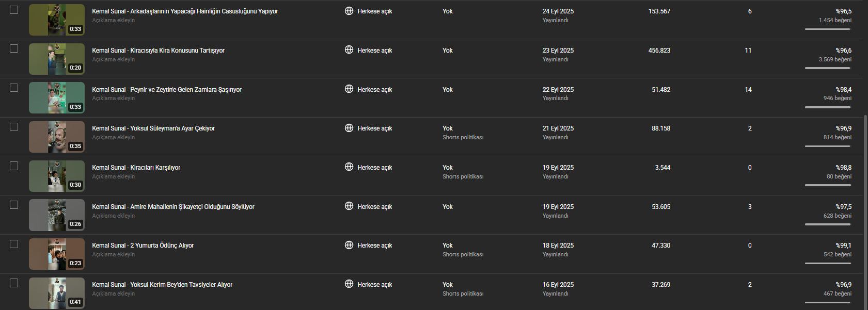Open 'Herkese açık' visibility on Peynir ve Zeytin row

374,90
